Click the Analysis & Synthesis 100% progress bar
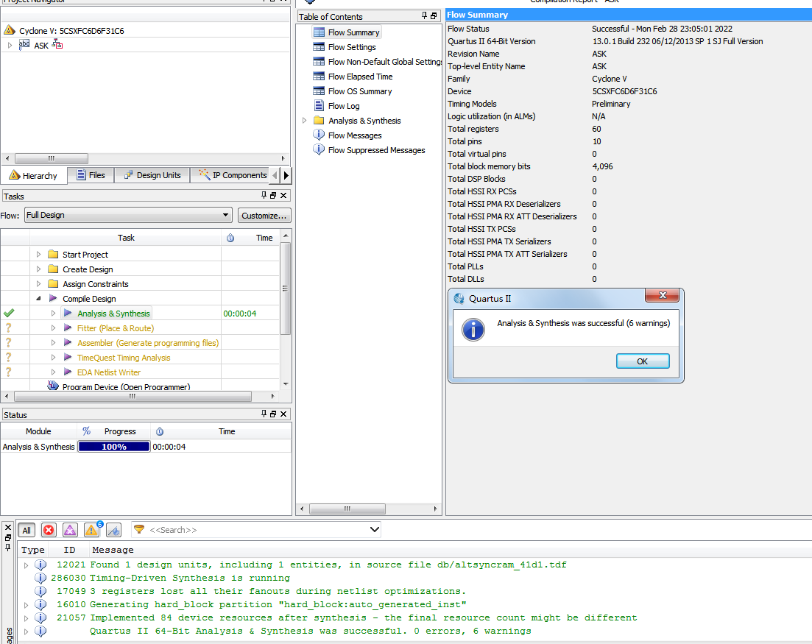The image size is (812, 644). point(114,447)
